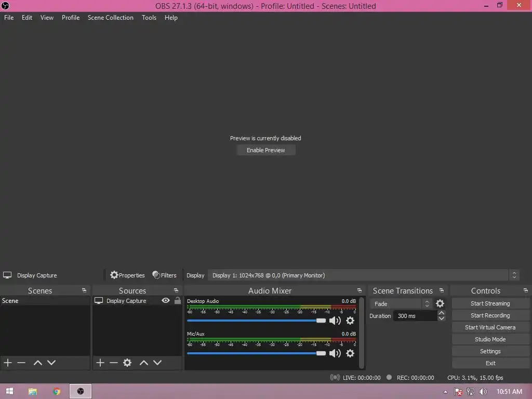Viewport: 532px width, 399px height.
Task: Open the Tools menu
Action: pyautogui.click(x=149, y=18)
